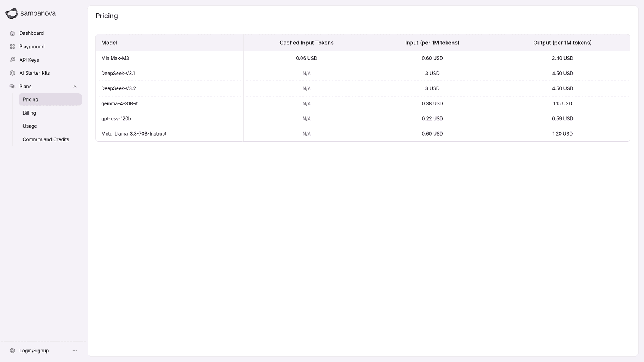The width and height of the screenshot is (644, 362).
Task: Click the AI Starter Kits icon
Action: pyautogui.click(x=12, y=73)
